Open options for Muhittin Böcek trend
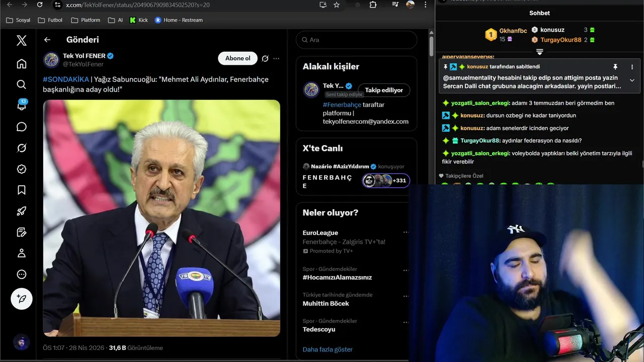Image resolution: width=644 pixels, height=362 pixels. pos(406,295)
